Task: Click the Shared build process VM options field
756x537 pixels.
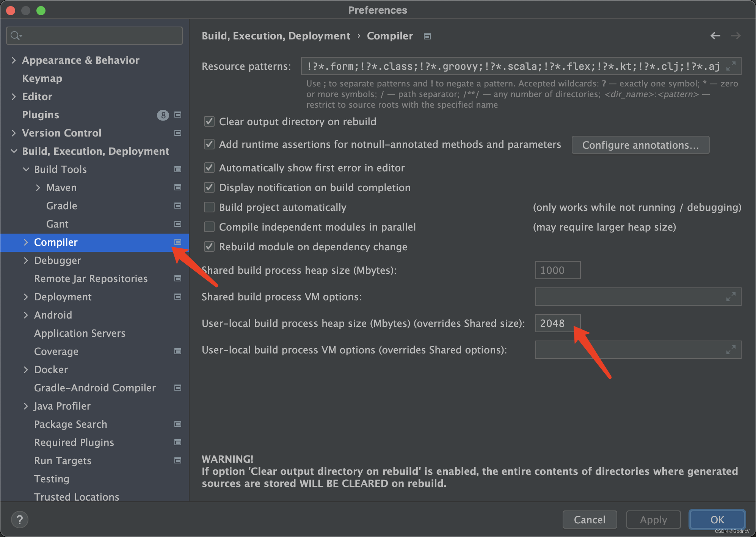Action: (637, 297)
